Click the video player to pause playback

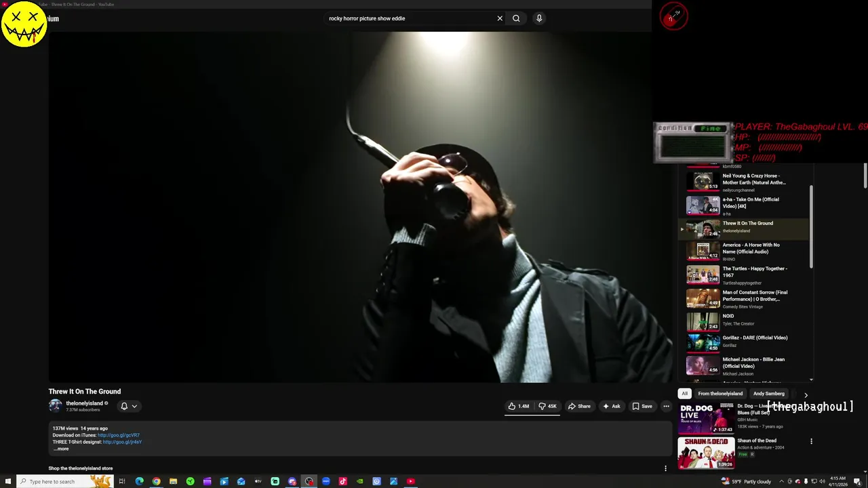(360, 207)
